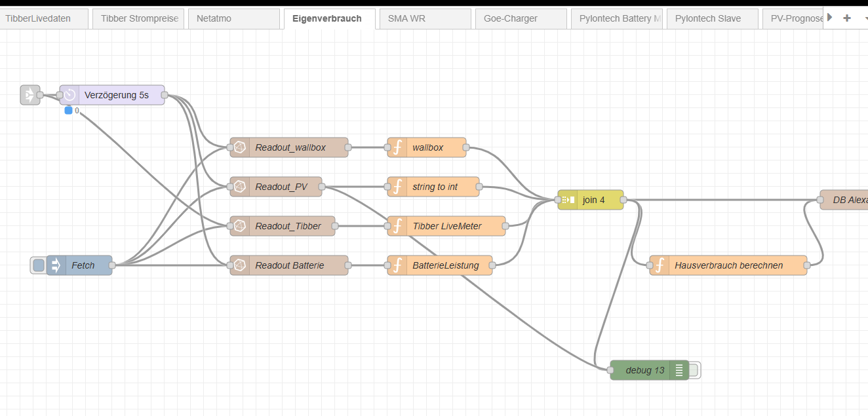Viewport: 868px width, 416px height.
Task: Click the arrow icon on Fetch inject node
Action: (x=56, y=265)
